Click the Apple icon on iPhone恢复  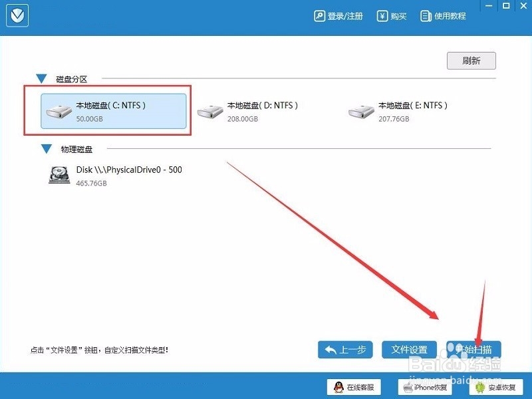408,387
